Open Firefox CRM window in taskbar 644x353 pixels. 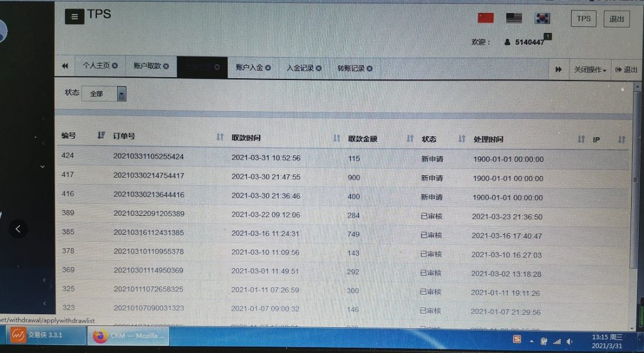click(x=128, y=336)
